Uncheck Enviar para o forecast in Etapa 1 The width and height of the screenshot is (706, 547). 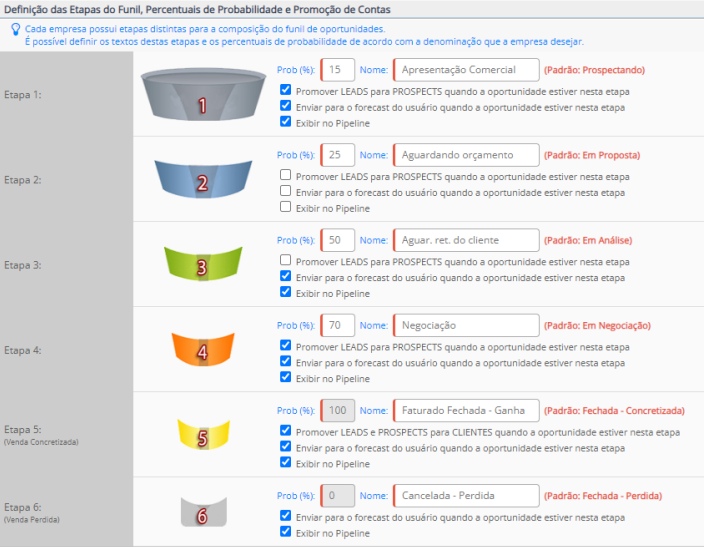click(285, 105)
